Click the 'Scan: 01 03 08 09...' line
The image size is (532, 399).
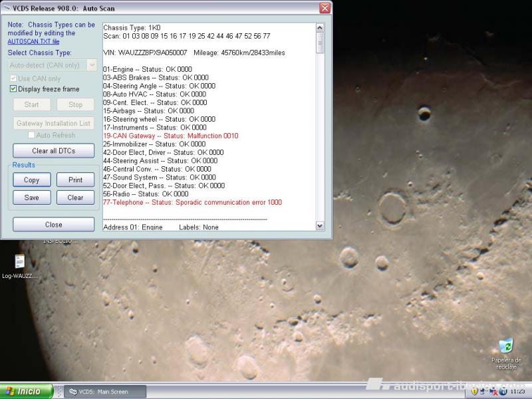187,36
